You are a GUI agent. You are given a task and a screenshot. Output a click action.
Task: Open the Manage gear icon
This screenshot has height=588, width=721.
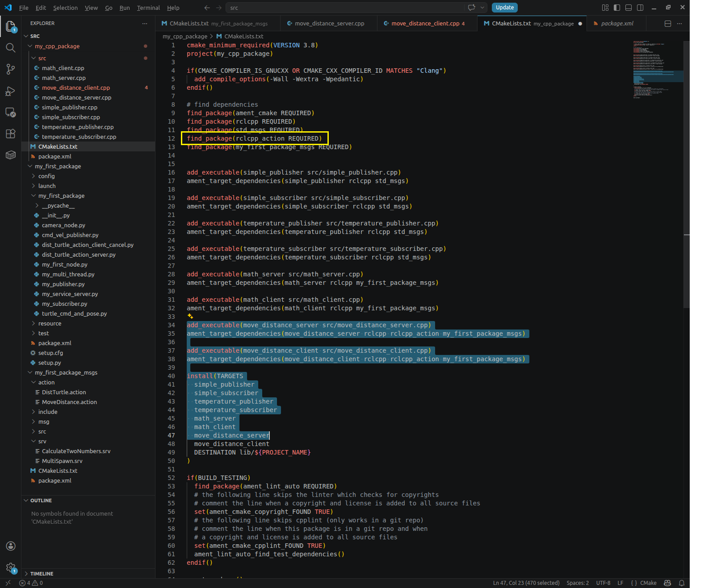(11, 567)
